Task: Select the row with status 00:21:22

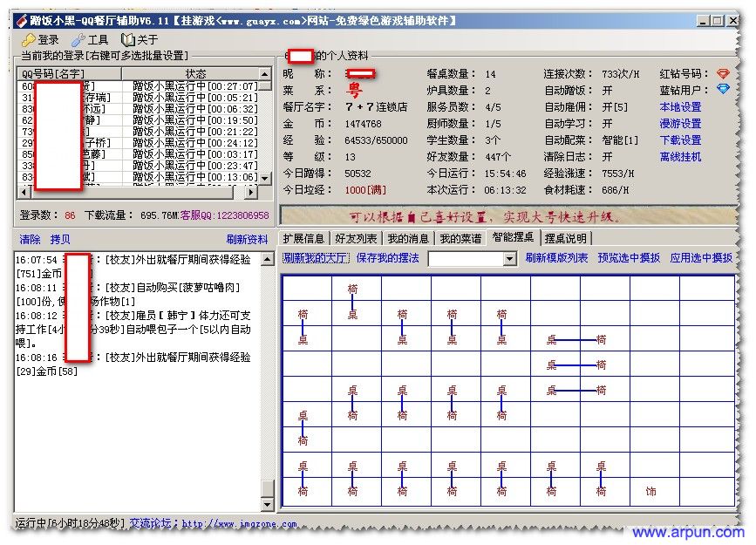Action: (139, 132)
